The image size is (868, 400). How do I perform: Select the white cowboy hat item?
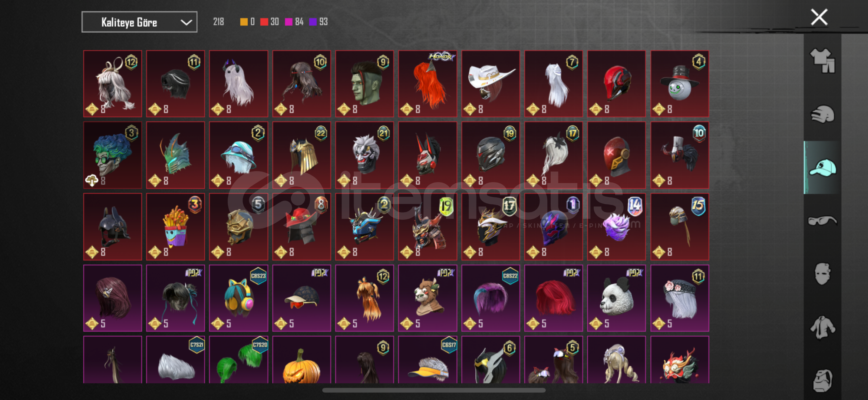[x=491, y=84]
